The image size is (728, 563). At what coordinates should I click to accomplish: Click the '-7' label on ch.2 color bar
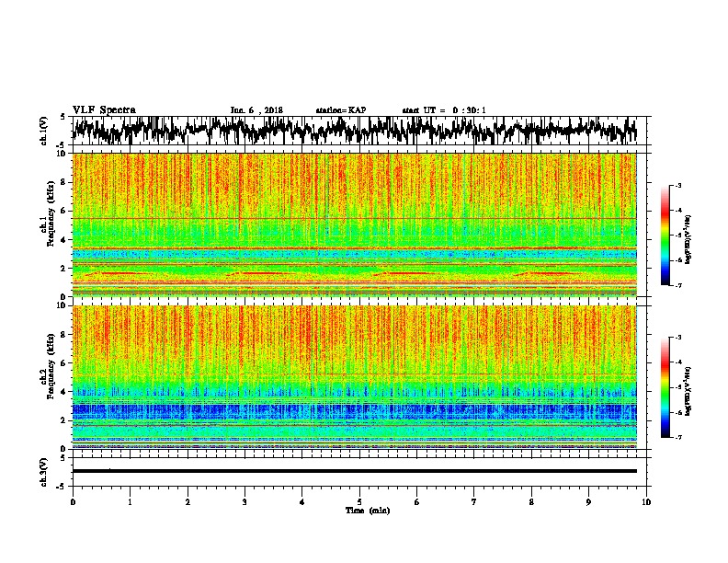[677, 437]
